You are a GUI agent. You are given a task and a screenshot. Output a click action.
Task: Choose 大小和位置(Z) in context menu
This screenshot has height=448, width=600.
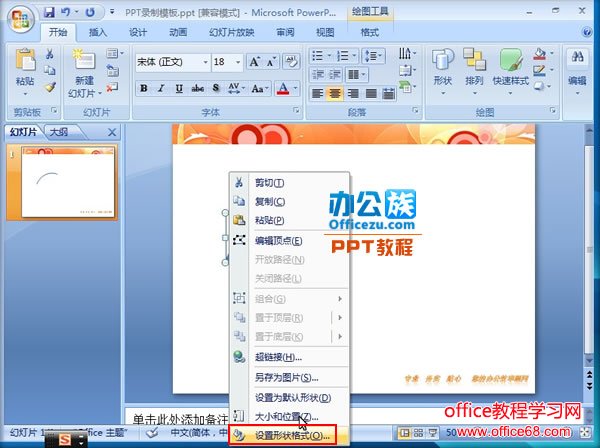point(289,417)
